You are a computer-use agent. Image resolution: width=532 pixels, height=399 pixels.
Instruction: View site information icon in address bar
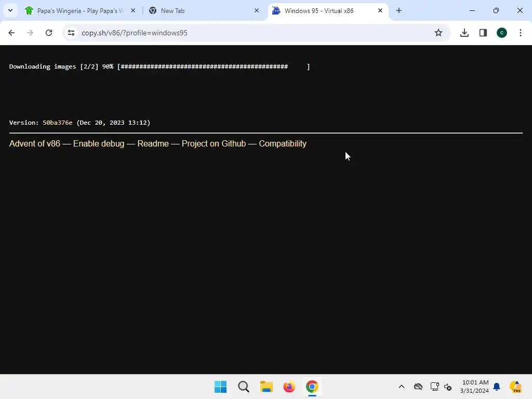point(71,33)
